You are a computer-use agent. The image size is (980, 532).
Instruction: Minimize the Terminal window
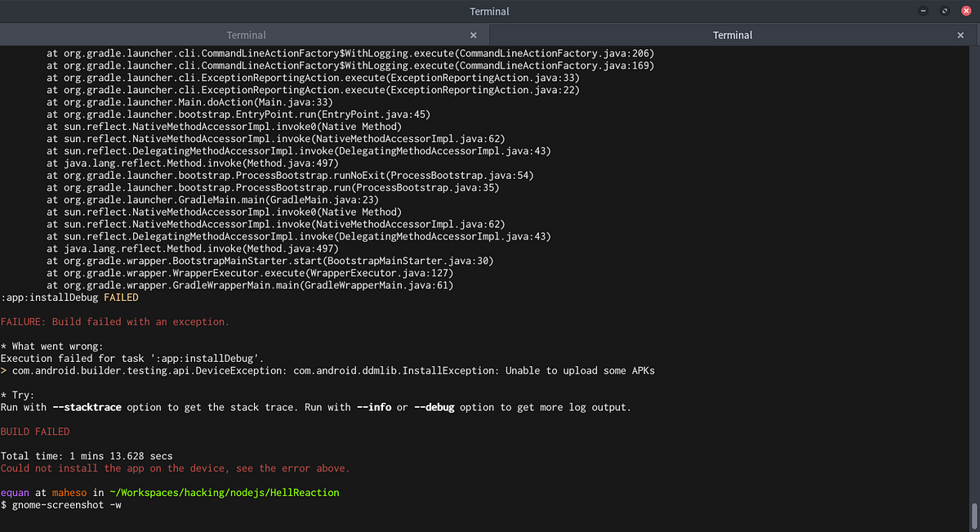click(924, 11)
